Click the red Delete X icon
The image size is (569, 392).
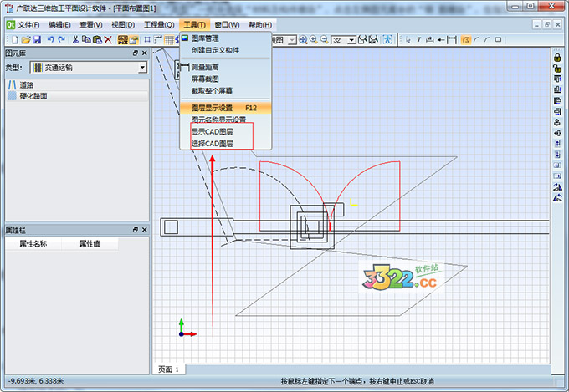[108, 39]
